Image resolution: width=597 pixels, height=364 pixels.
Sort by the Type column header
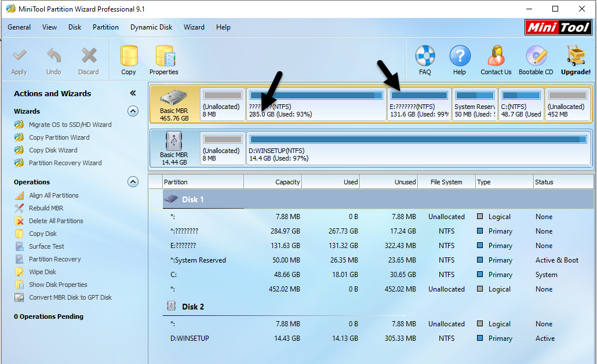504,182
